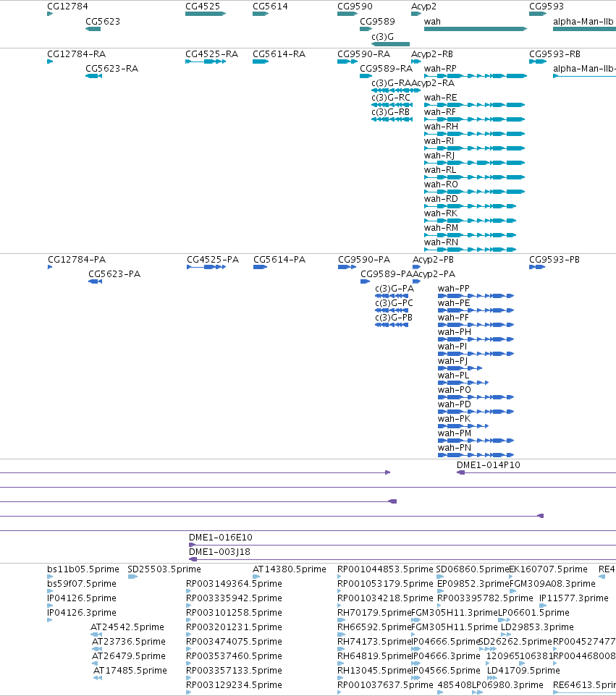Select the c(3)G-RB transcript glyph
Image resolution: width=616 pixels, height=696 pixels.
coord(392,119)
